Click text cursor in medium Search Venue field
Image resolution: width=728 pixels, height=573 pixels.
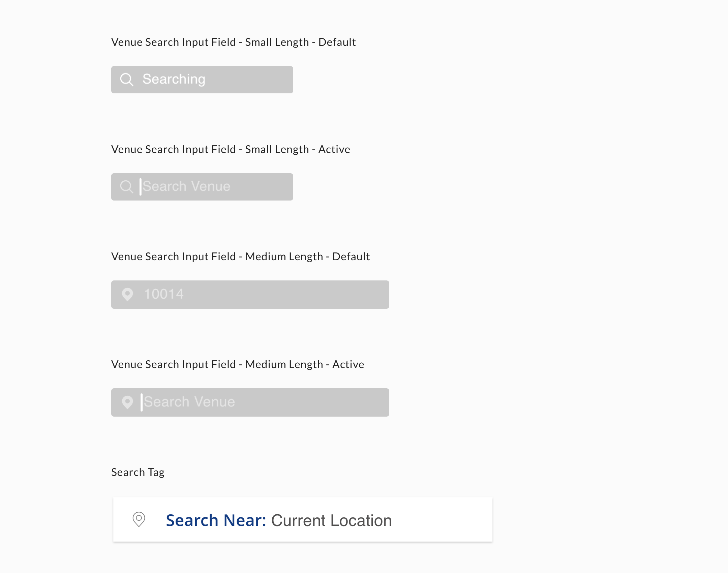pos(142,402)
